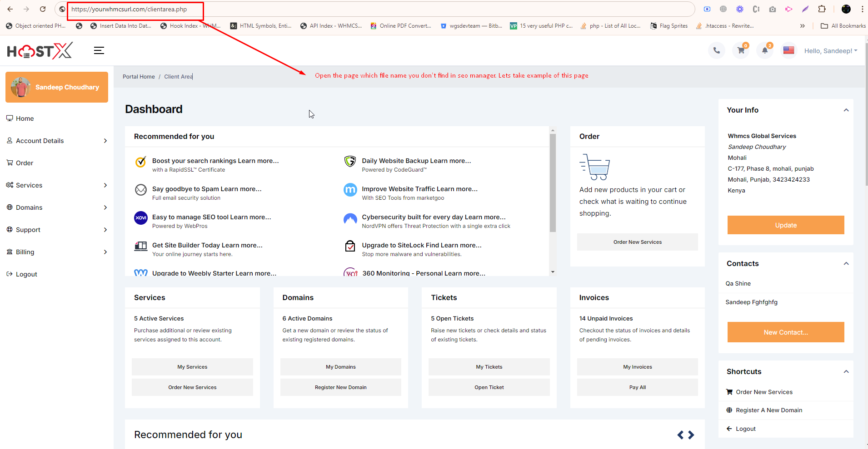Click the orange Update button

tap(785, 225)
